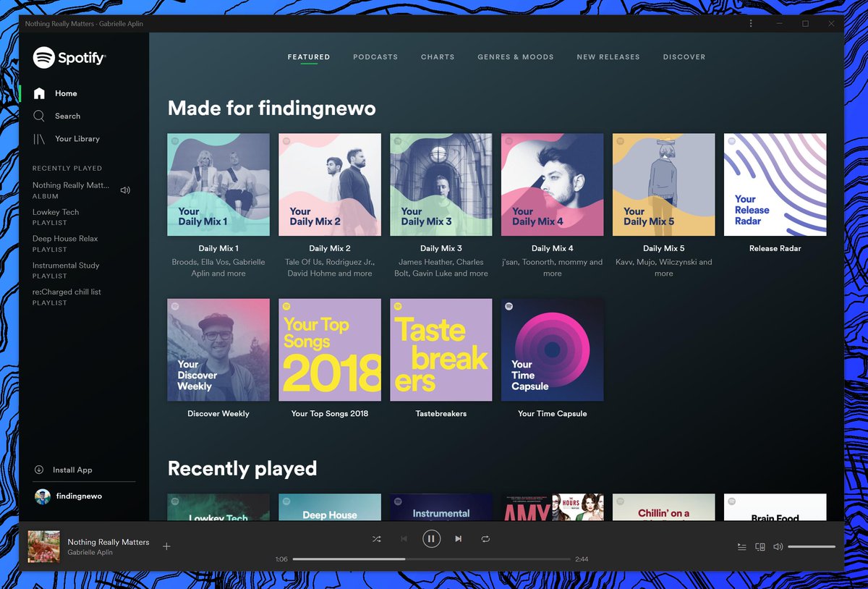Click the now playing album art
The height and width of the screenshot is (589, 868).
43,546
